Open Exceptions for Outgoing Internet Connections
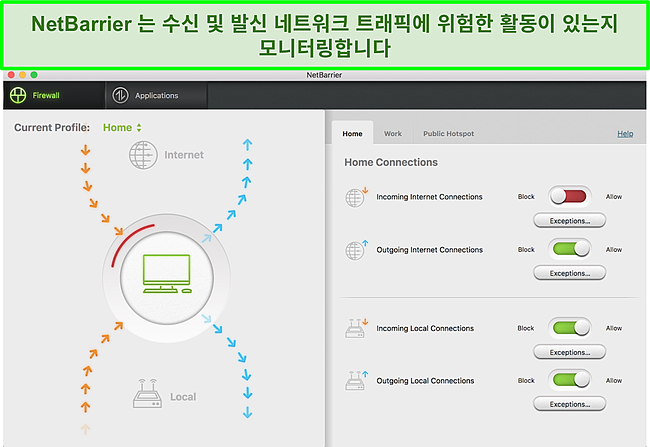 tap(570, 273)
